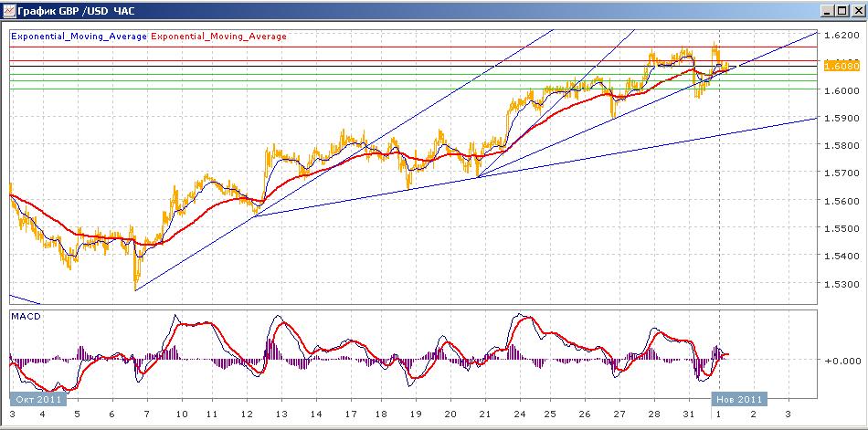Click date label 6 on the time axis
This screenshot has height=430, width=868.
(x=112, y=414)
